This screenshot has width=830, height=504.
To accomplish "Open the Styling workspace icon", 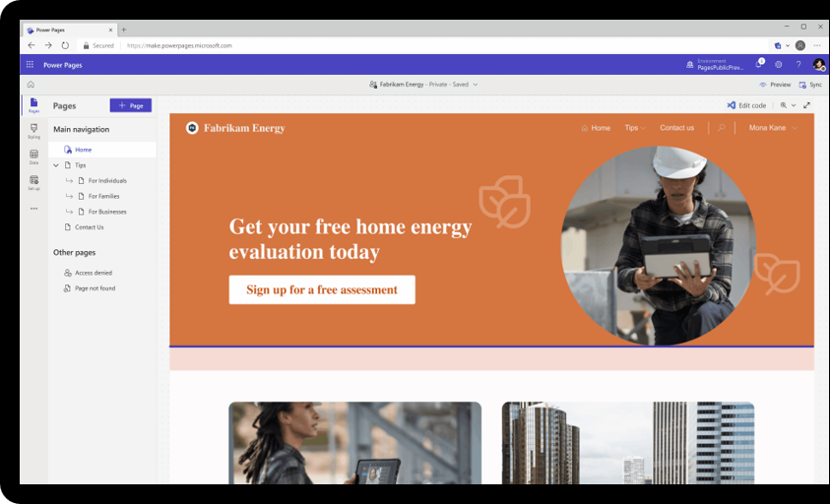I will [33, 131].
